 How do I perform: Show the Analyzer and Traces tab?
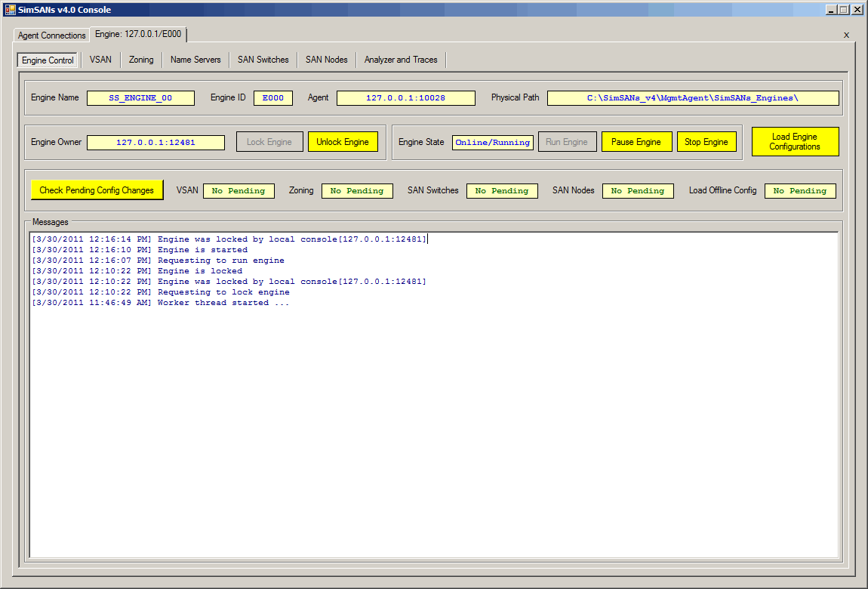click(401, 60)
